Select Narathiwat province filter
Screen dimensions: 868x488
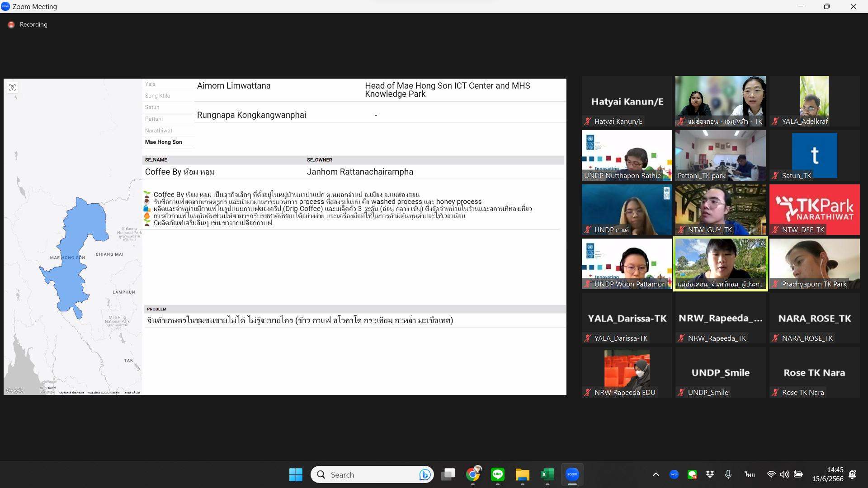click(159, 131)
